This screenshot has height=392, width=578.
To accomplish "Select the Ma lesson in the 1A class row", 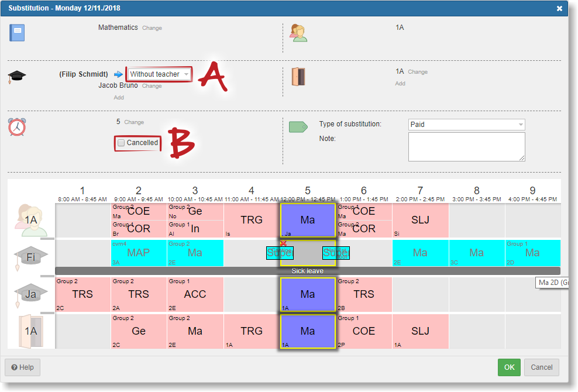I will coord(308,220).
